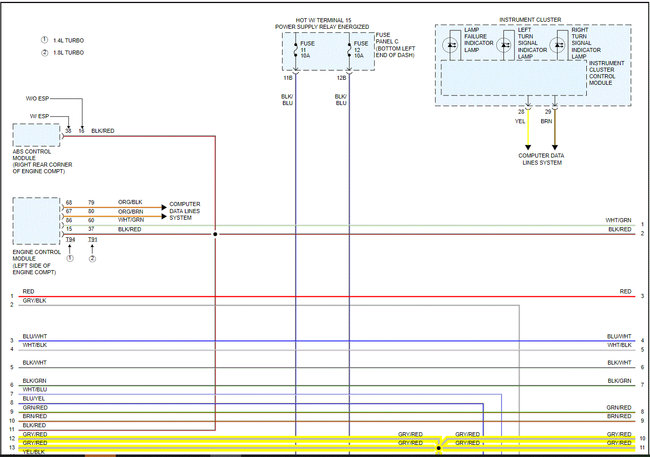Viewport: 650px width, 457px height.
Task: Click the COMPUTER DATA LINES SYSTEM text under instrument cluster
Action: tap(540, 158)
